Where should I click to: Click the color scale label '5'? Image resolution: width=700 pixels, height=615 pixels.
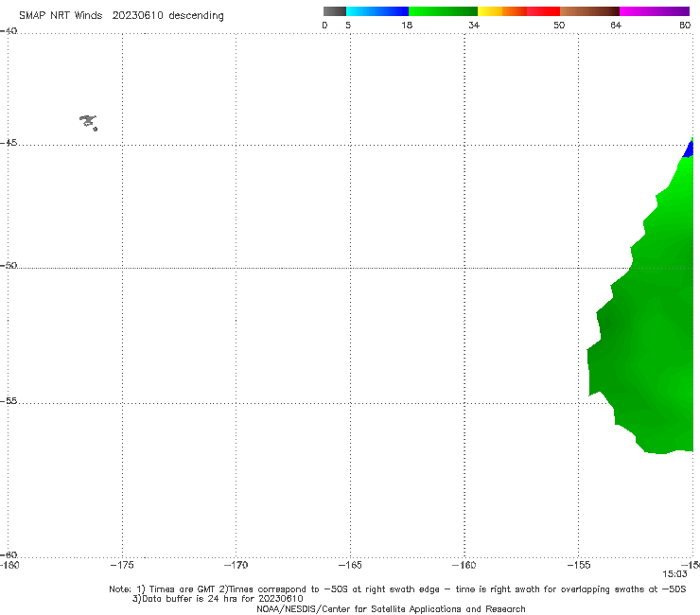348,25
